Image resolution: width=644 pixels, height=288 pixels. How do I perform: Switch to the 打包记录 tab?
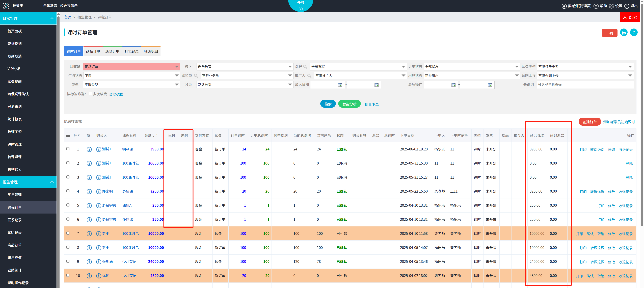[131, 51]
